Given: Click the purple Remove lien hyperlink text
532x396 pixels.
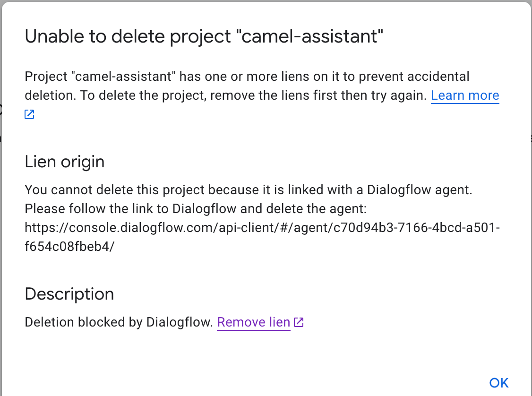Looking at the screenshot, I should pyautogui.click(x=254, y=322).
